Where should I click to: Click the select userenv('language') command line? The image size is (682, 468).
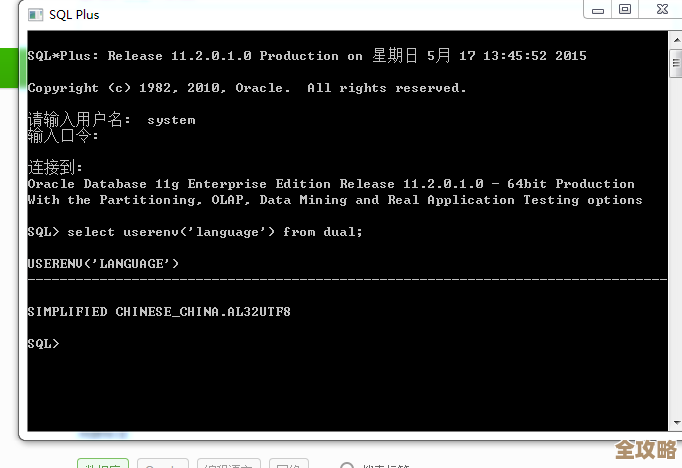[195, 232]
